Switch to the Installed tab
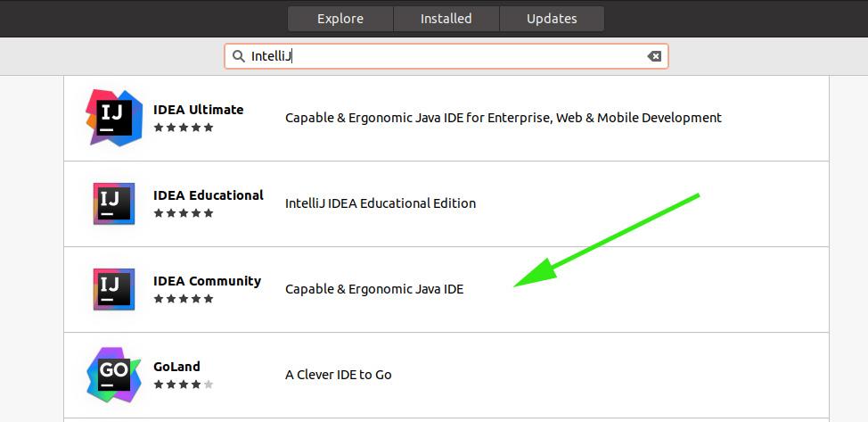Viewport: 868px width, 422px height. 446,19
